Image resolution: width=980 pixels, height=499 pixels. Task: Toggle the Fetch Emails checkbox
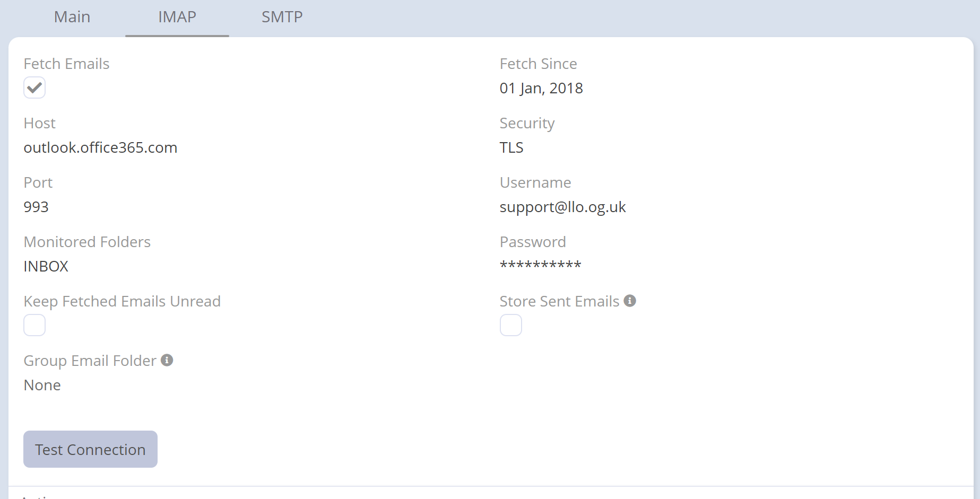click(x=34, y=87)
